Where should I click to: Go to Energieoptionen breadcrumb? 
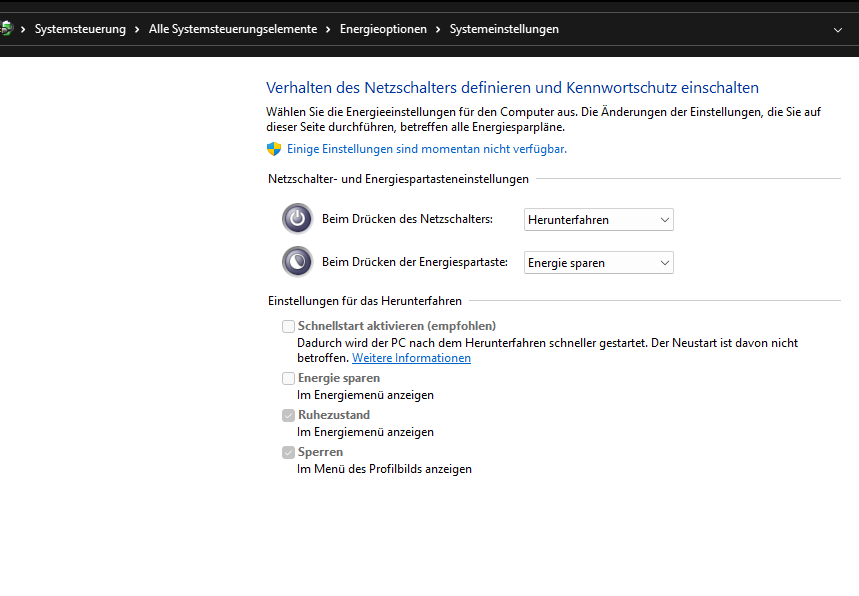pyautogui.click(x=383, y=29)
